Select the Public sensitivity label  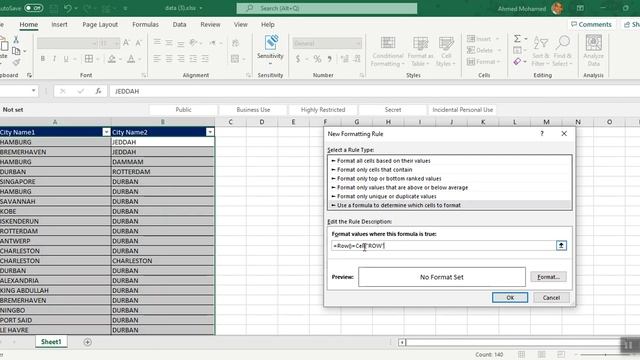coord(183,110)
